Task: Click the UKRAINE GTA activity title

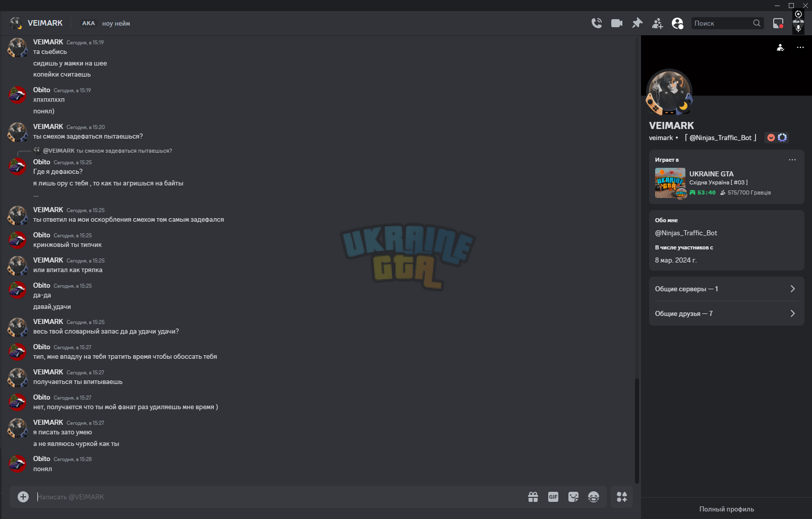Action: (711, 174)
